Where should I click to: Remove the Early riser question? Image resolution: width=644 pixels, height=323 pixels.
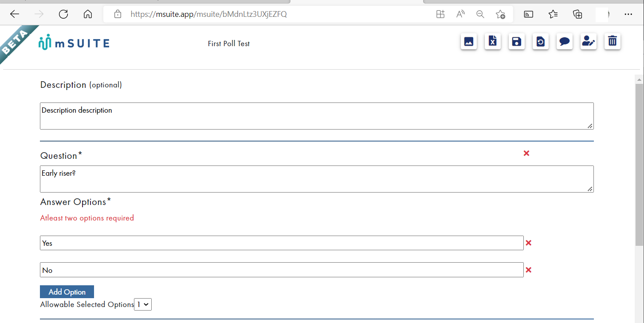[526, 153]
